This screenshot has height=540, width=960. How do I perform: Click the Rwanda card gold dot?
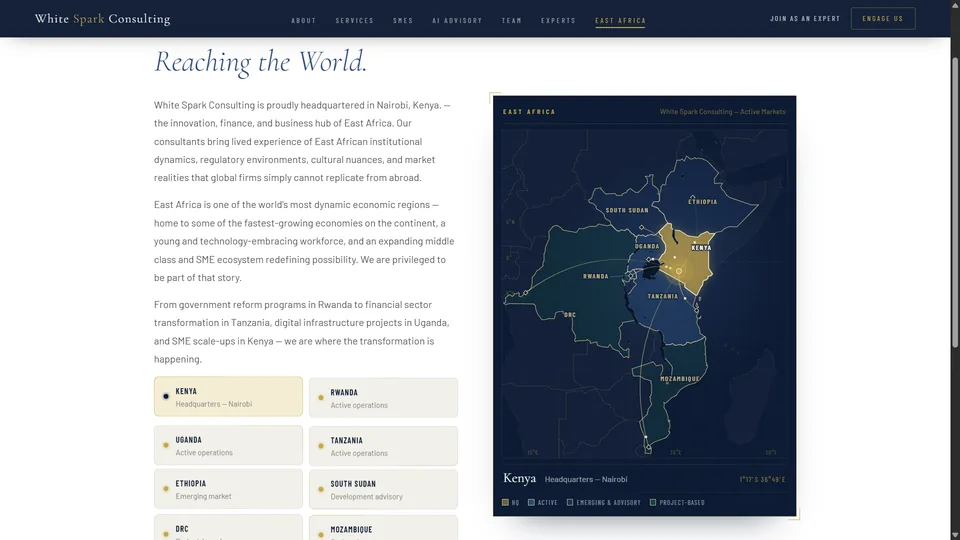click(x=321, y=398)
